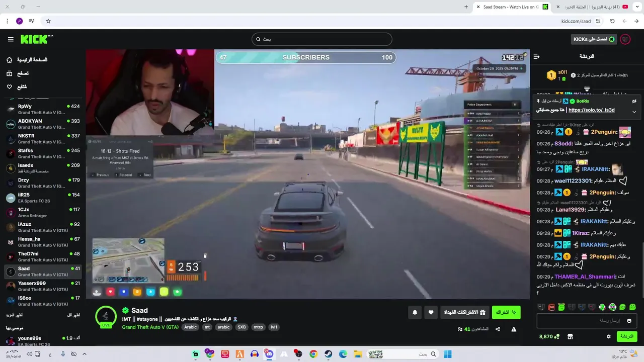Hide the pinned BotRix message icon
The height and width of the screenshot is (362, 644).
point(634,101)
